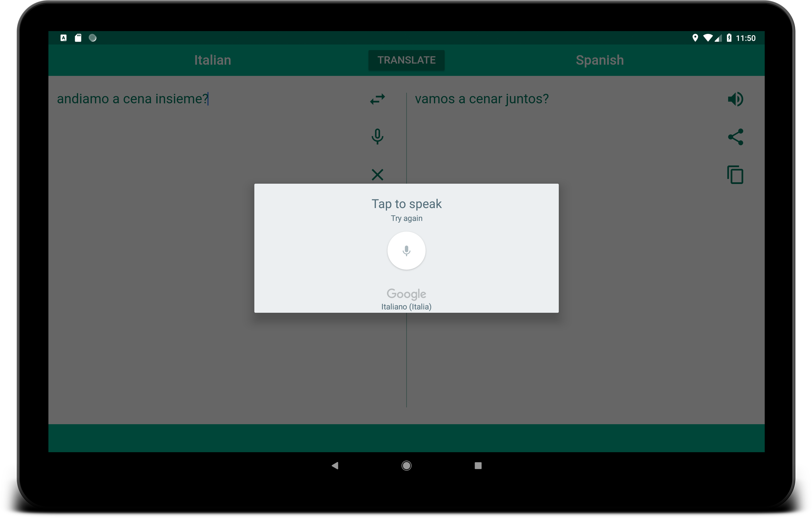Image resolution: width=812 pixels, height=518 pixels.
Task: Tap the swap languages arrows icon
Action: (377, 99)
